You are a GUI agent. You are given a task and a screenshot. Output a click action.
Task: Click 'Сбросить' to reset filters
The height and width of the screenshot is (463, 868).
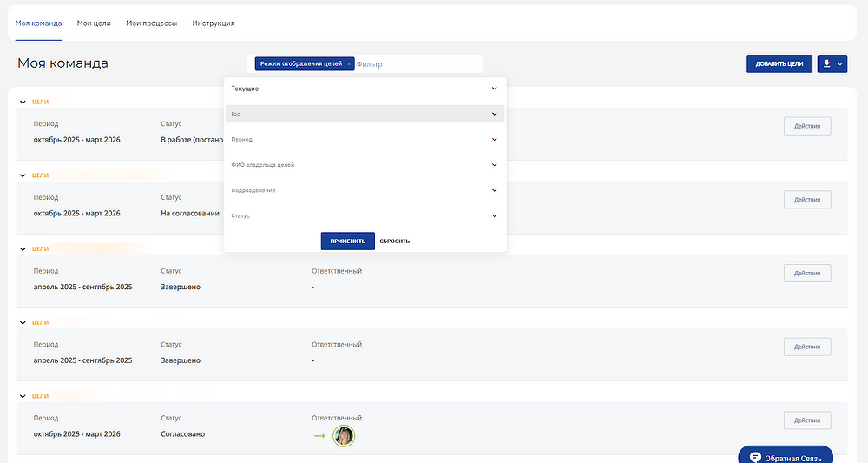coord(394,241)
